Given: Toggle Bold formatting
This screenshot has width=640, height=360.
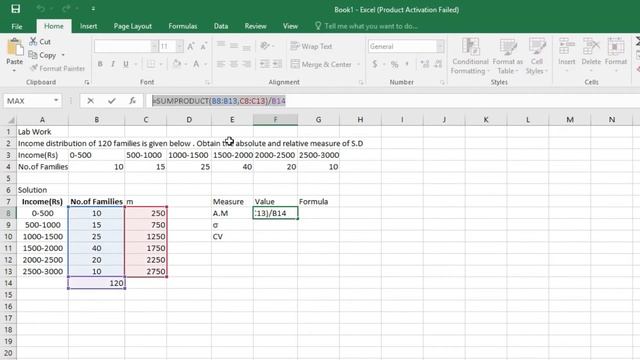Looking at the screenshot, I should (100, 64).
